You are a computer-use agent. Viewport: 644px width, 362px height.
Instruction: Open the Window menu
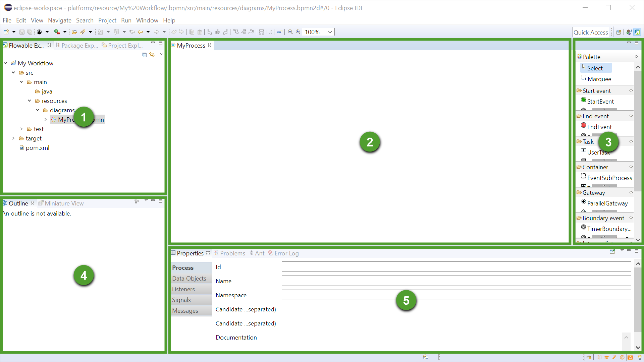147,20
